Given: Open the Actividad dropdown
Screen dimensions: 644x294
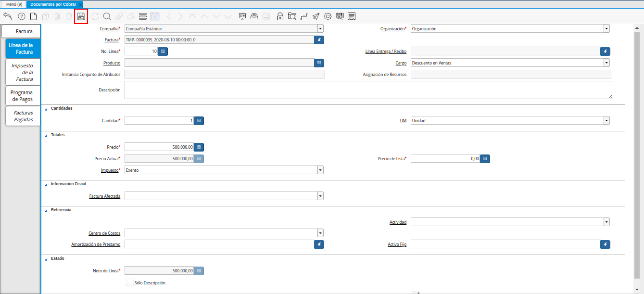Looking at the screenshot, I should [606, 222].
